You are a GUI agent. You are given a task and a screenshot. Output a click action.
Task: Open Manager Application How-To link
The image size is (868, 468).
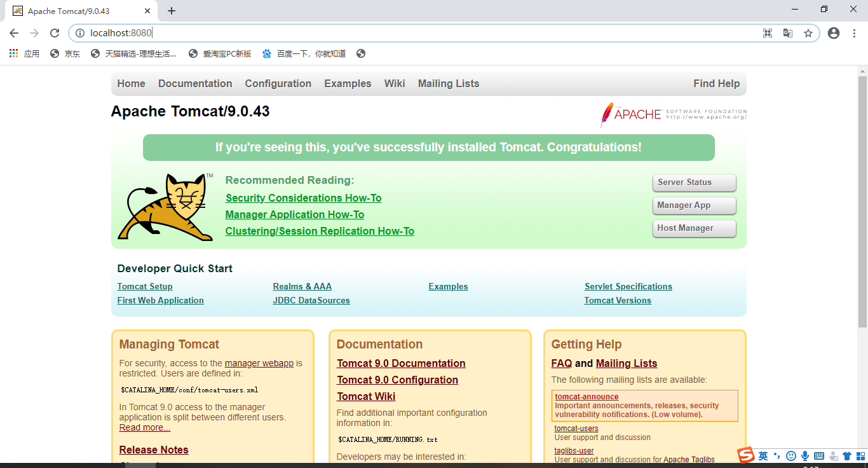tap(295, 215)
